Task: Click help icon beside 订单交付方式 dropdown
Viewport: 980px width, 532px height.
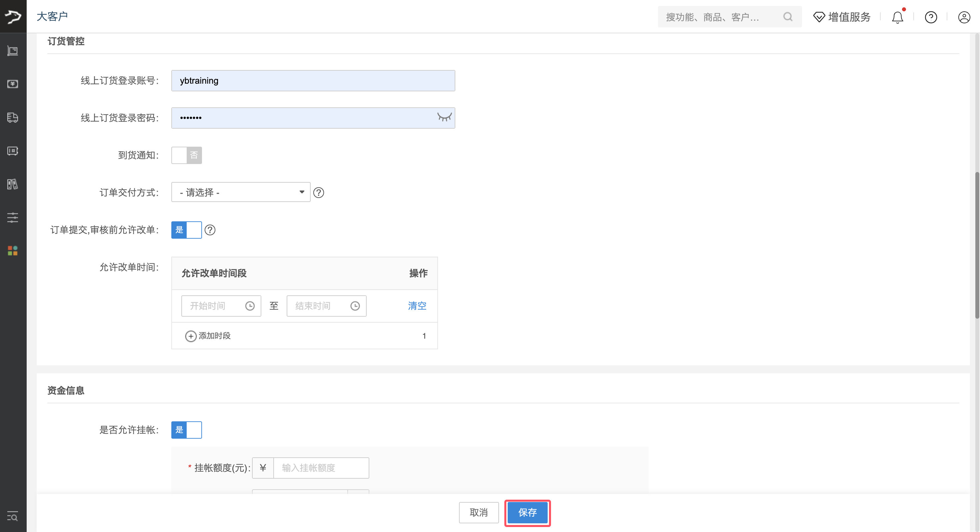Action: pos(318,193)
